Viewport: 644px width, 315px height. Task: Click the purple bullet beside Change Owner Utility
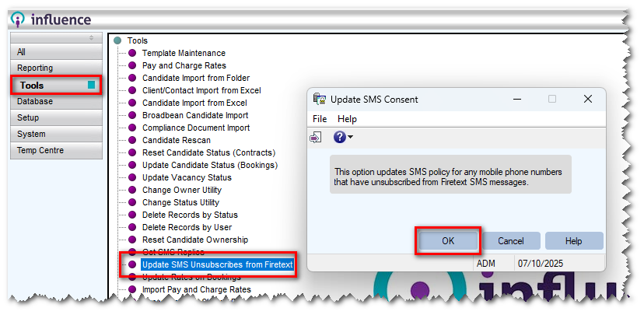132,190
